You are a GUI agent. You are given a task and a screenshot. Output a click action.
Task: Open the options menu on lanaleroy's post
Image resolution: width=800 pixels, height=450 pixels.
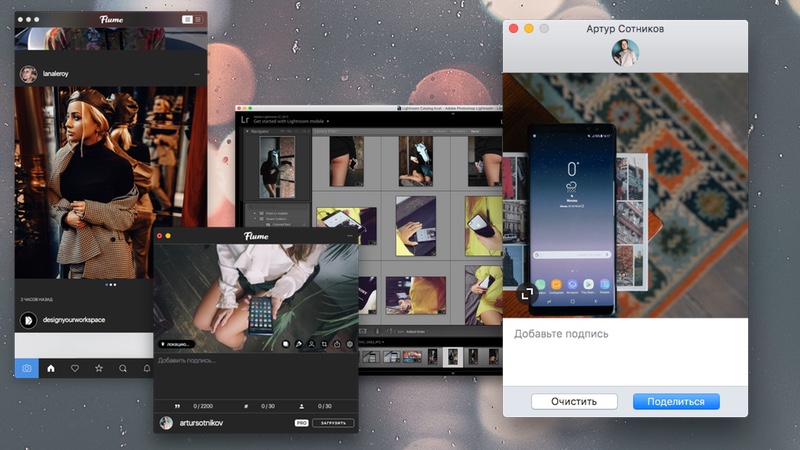197,75
